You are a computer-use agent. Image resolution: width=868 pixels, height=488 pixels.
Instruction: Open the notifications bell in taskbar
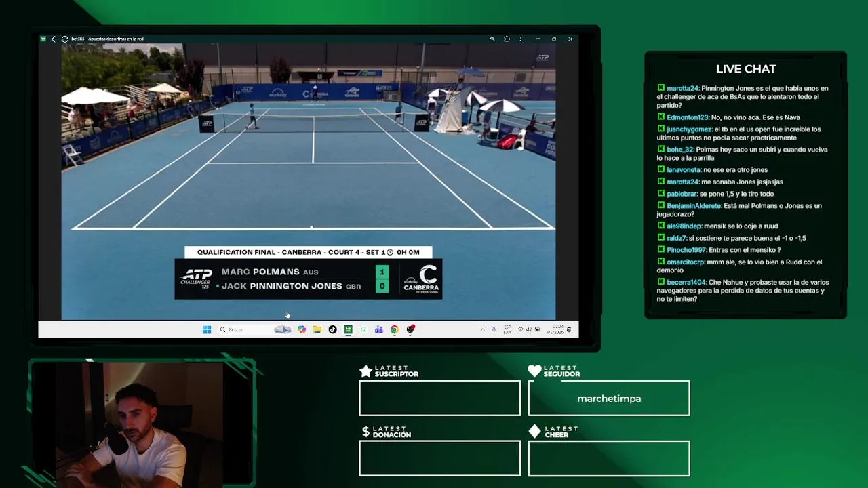click(x=569, y=329)
